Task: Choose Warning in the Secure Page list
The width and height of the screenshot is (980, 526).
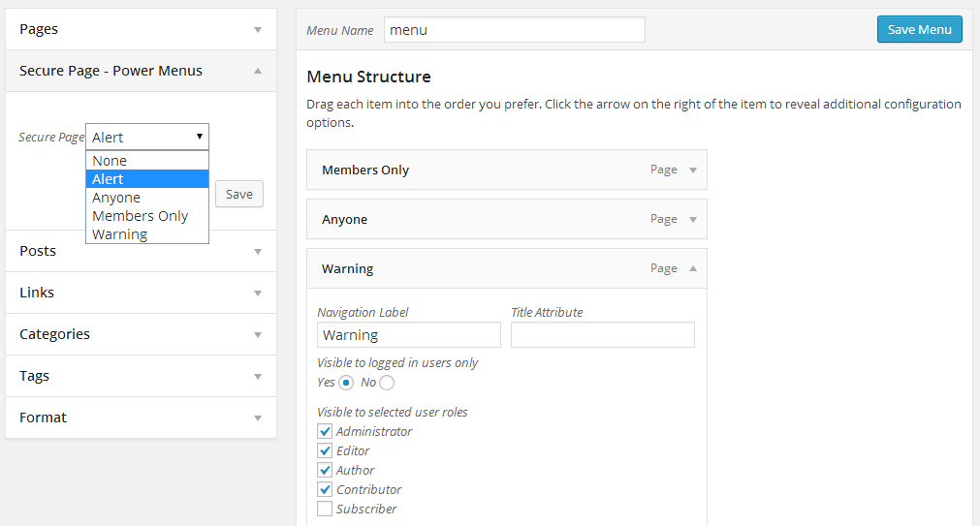Action: (147, 234)
